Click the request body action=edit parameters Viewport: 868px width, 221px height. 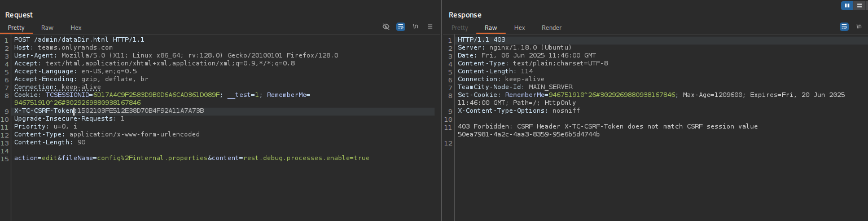pos(192,158)
